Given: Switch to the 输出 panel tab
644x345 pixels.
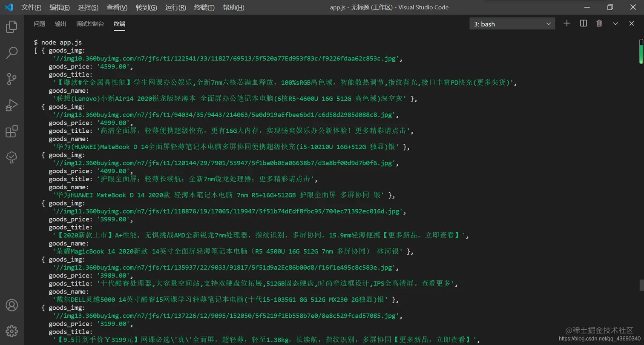Looking at the screenshot, I should pyautogui.click(x=60, y=24).
